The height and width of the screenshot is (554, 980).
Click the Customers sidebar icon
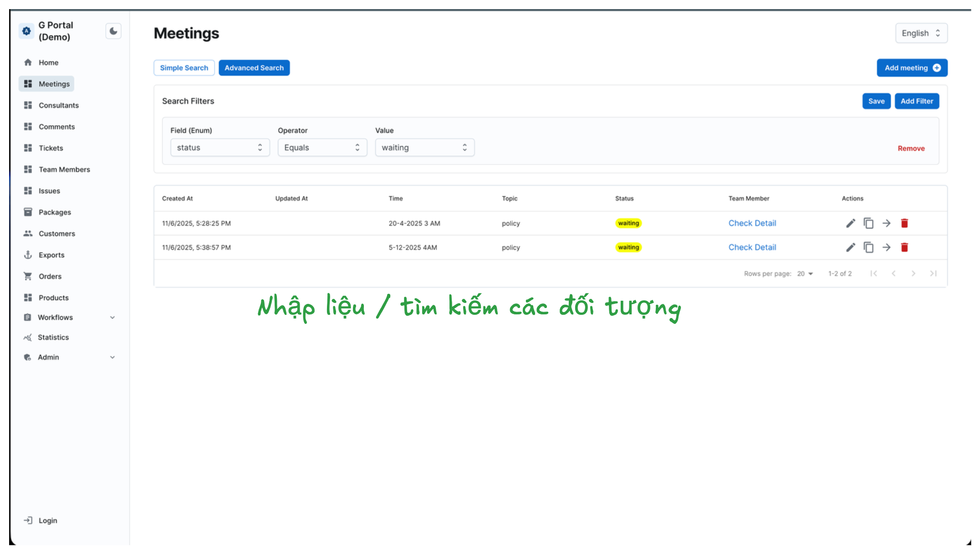pyautogui.click(x=27, y=233)
